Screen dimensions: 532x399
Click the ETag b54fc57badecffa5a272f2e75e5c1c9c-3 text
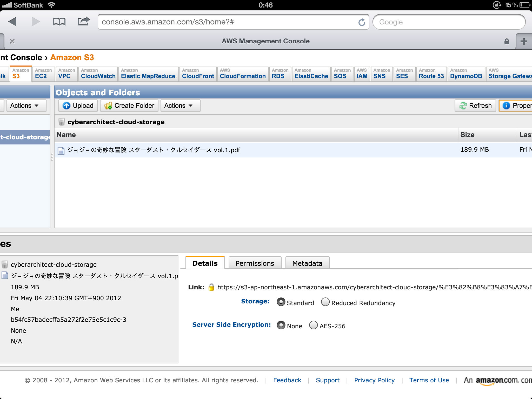coord(69,320)
